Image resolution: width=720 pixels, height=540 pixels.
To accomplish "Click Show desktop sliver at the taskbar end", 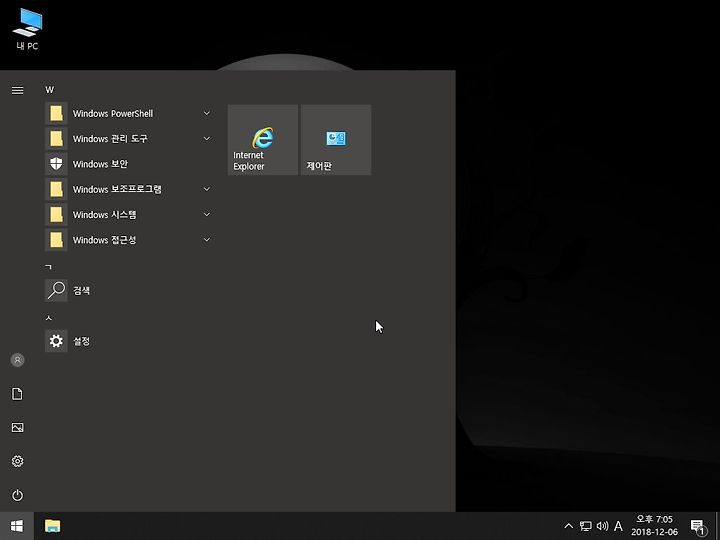I will (717, 526).
